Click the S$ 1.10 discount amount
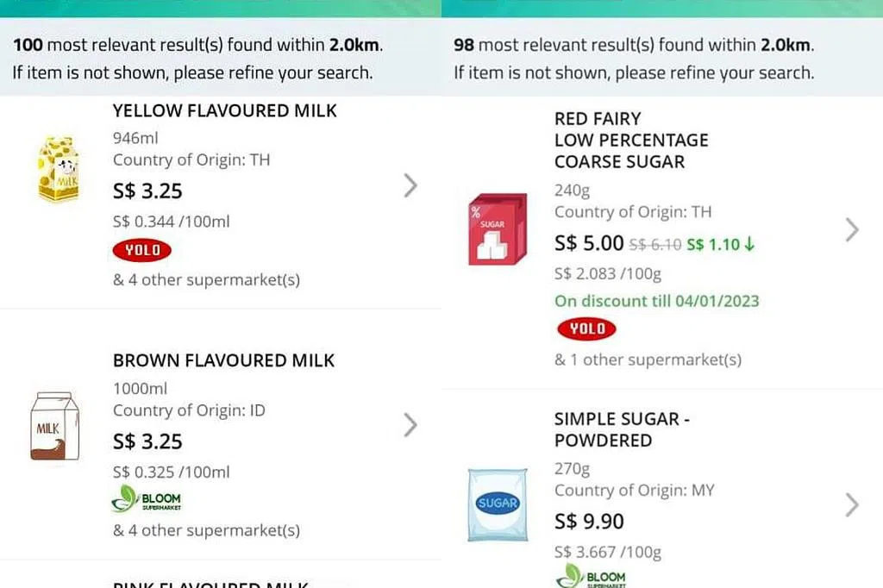This screenshot has height=588, width=883. [720, 245]
